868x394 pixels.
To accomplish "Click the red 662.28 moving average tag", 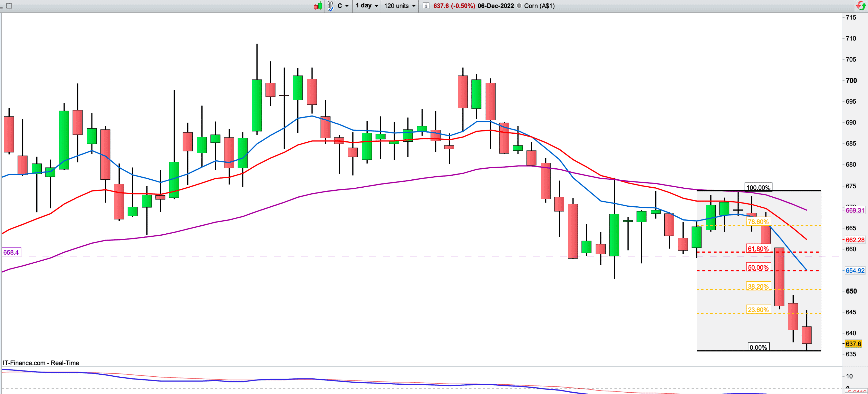I will pos(855,240).
